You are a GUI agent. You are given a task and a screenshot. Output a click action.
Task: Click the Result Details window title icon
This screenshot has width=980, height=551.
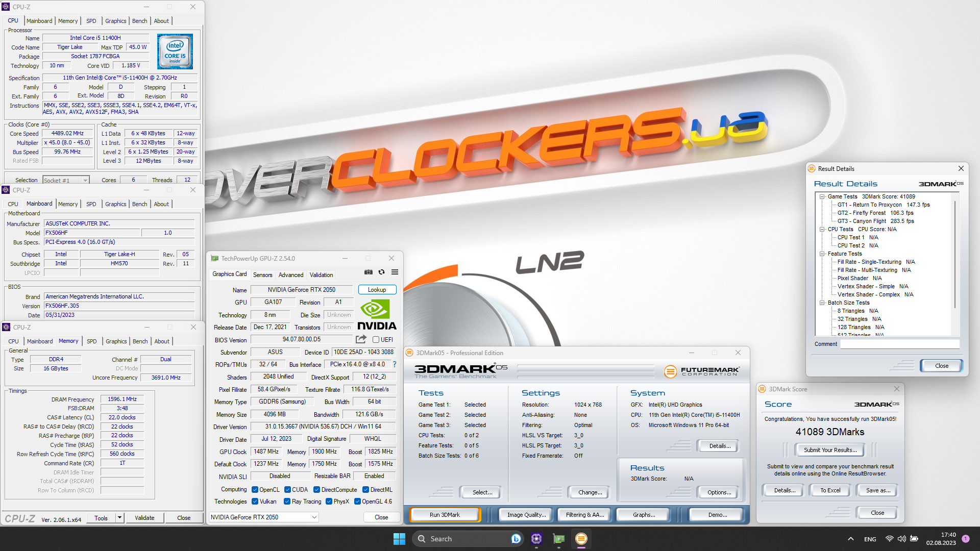(812, 169)
